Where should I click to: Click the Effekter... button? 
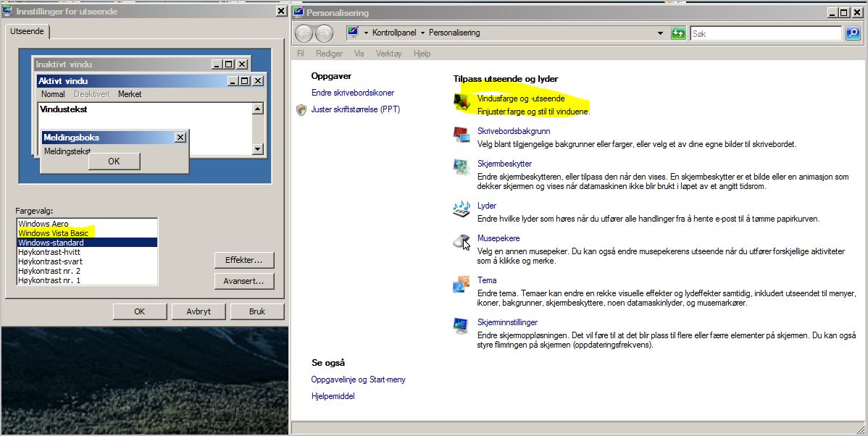click(x=243, y=260)
